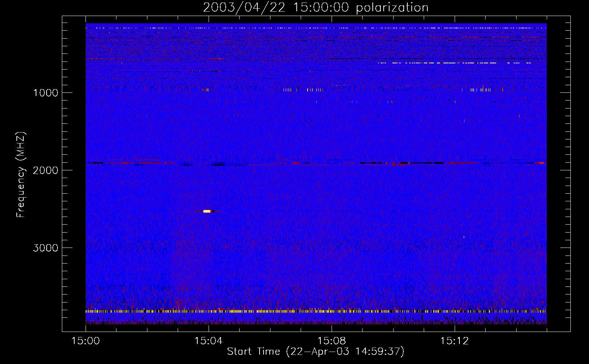The image size is (589, 364).
Task: Click the bright yellow burst near 2500 MHz
Action: tap(207, 211)
